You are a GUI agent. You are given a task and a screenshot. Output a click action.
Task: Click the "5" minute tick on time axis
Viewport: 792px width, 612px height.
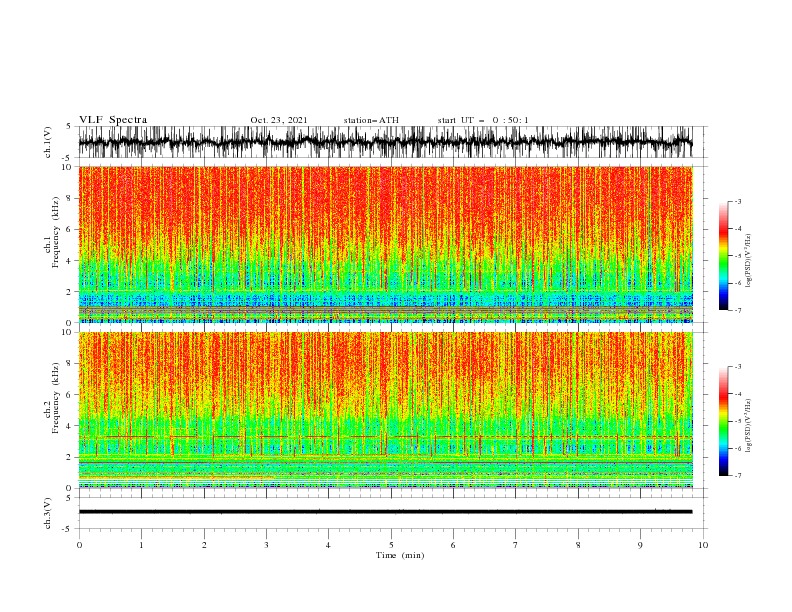coord(391,545)
